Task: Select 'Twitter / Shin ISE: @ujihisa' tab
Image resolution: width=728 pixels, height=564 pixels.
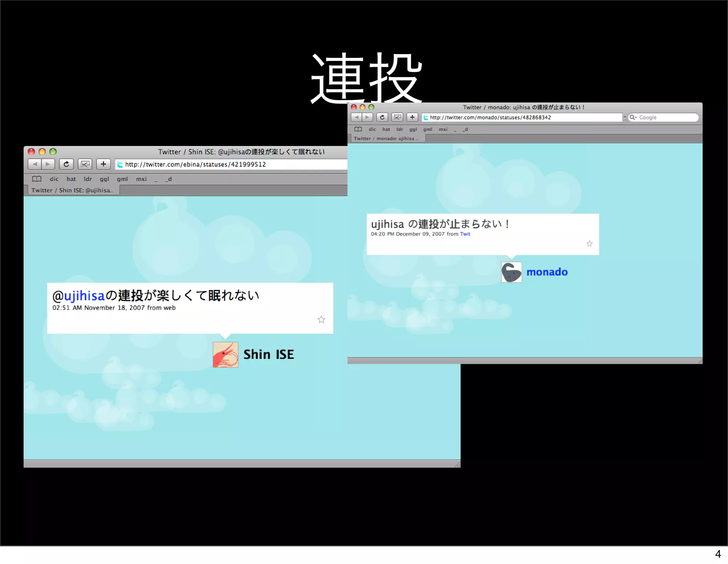Action: tap(72, 190)
